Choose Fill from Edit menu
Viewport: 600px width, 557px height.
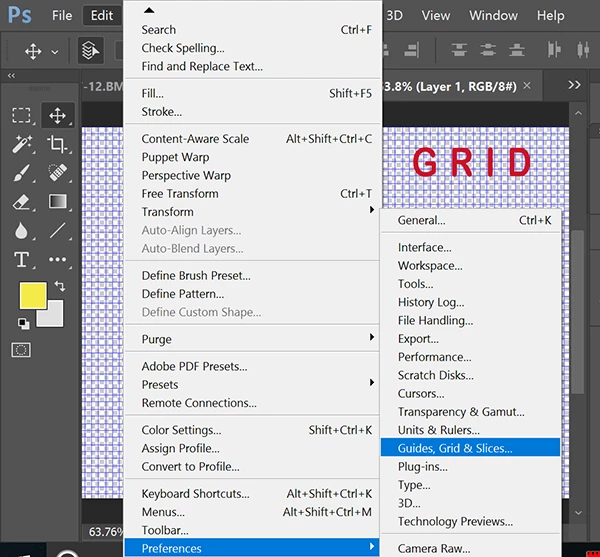point(253,93)
